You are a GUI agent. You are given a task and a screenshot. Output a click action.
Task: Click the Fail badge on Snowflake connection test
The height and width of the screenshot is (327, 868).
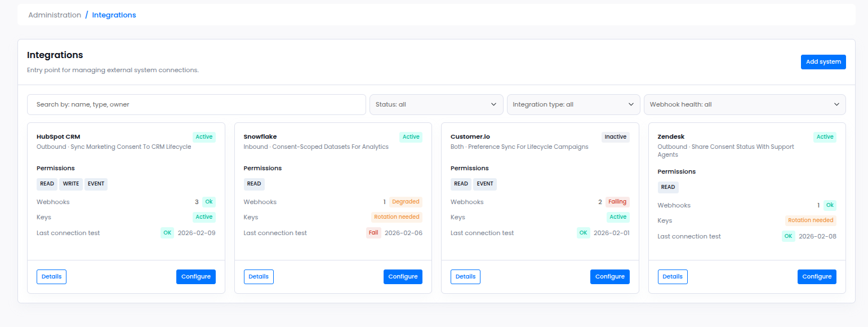tap(373, 232)
